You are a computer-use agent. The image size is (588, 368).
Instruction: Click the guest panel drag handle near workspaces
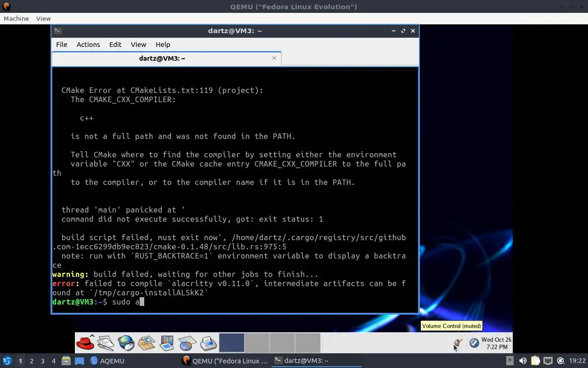(x=322, y=343)
